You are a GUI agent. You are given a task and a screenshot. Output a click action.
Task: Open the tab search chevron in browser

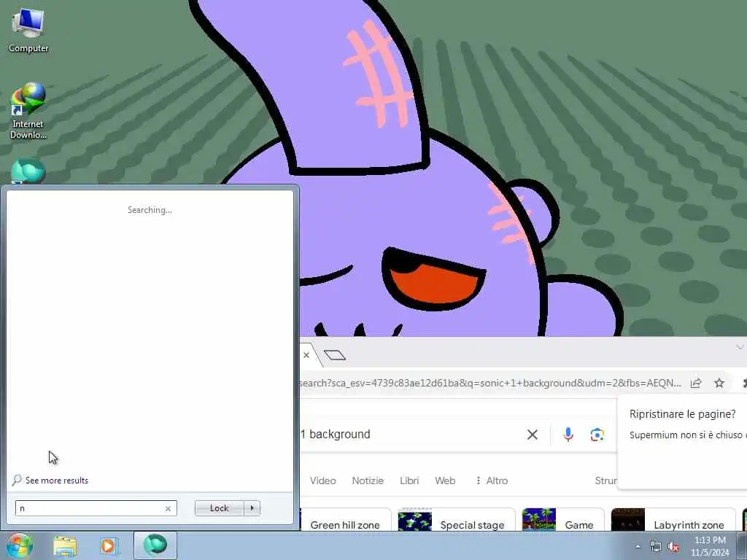(x=740, y=347)
